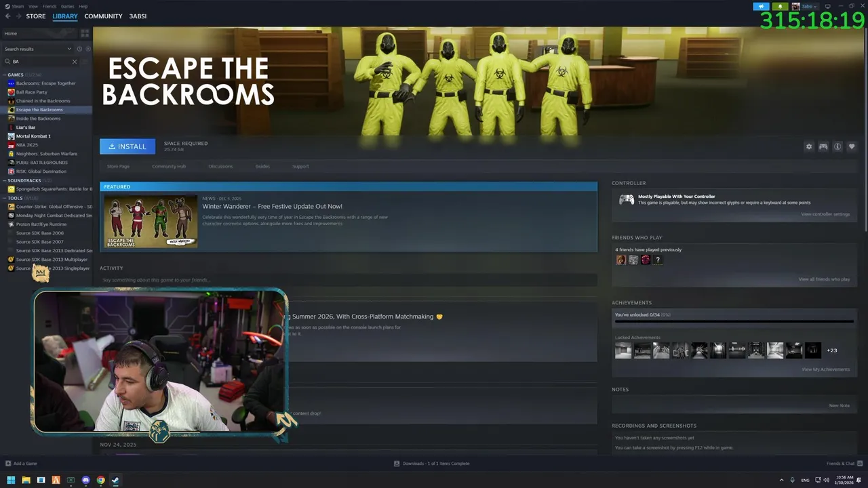Click the Add a Game plus icon

coord(8,464)
